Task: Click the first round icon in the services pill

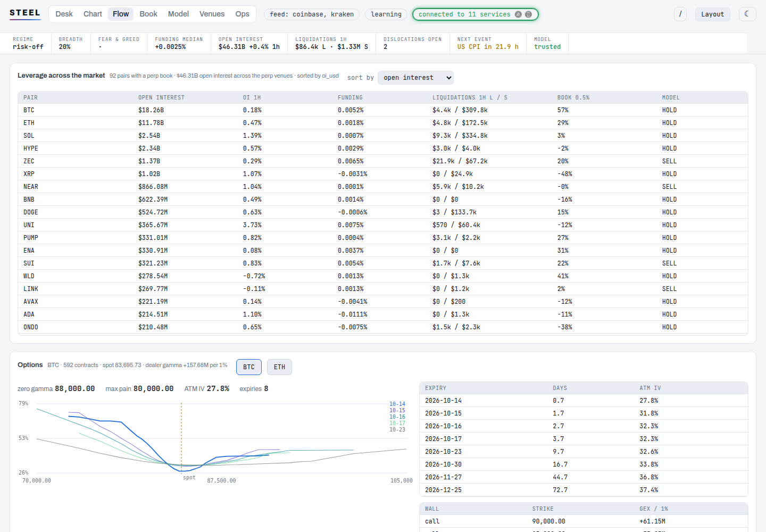Action: click(518, 14)
